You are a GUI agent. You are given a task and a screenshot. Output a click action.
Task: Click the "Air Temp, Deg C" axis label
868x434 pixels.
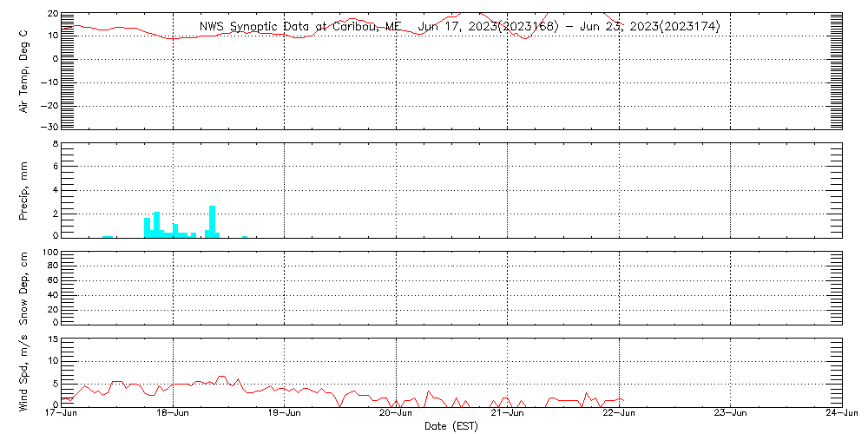click(24, 70)
